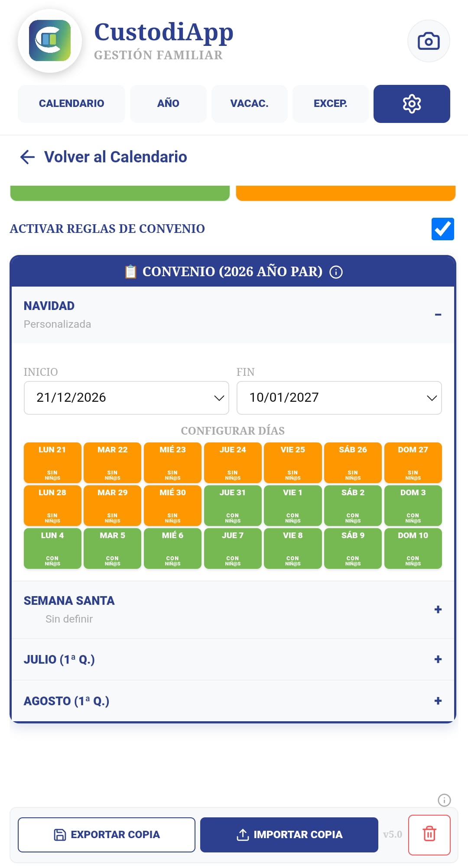Viewport: 468px width, 868px height.
Task: Toggle JUE 31 to SIN NIÑ@S
Action: tap(233, 505)
